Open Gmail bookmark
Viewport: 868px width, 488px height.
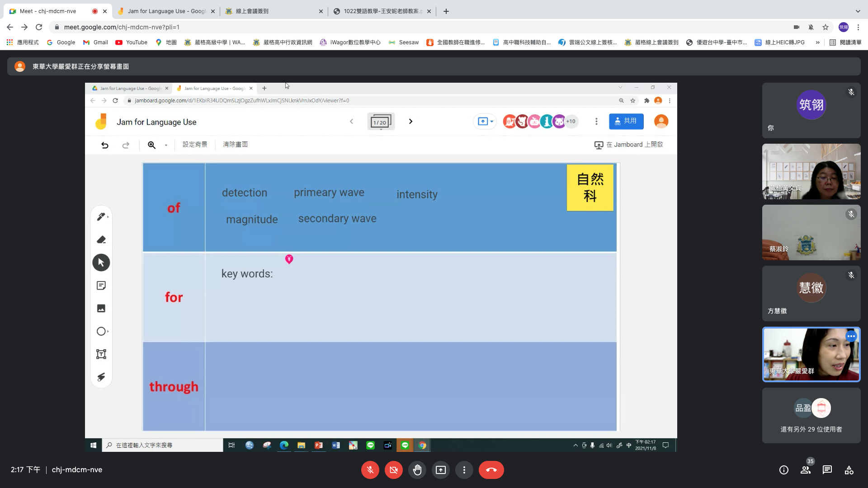point(95,42)
